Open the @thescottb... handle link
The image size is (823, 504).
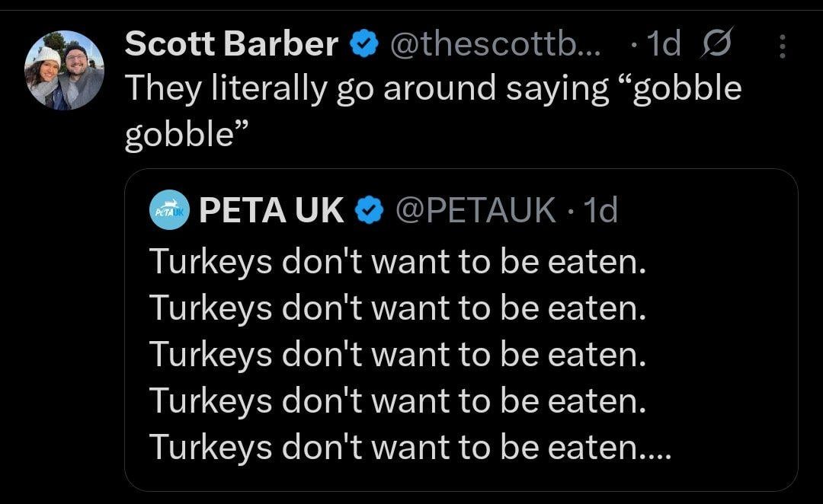click(495, 46)
